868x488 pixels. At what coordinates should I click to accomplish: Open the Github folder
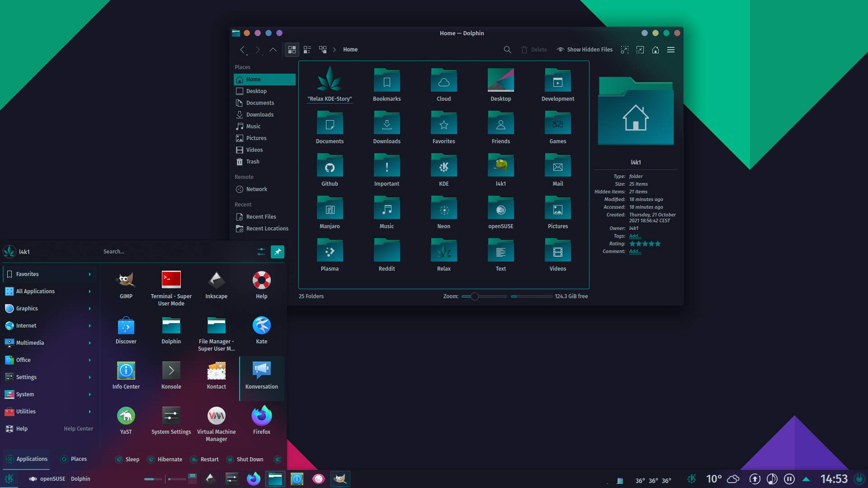pos(330,170)
